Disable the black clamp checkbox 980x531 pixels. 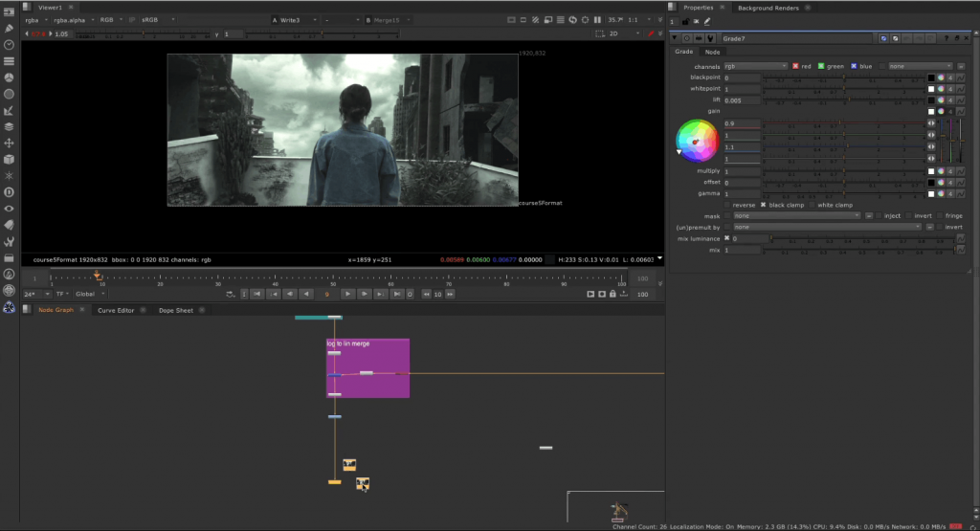pyautogui.click(x=764, y=205)
